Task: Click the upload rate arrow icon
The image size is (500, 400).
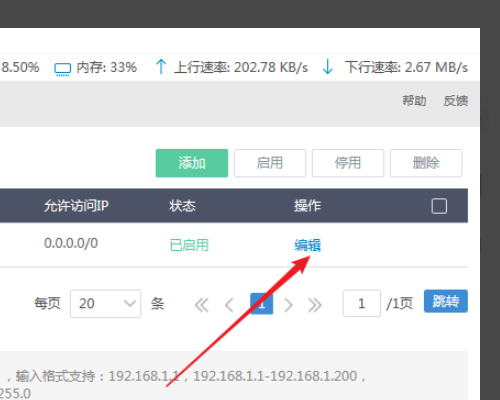Action: (x=161, y=66)
